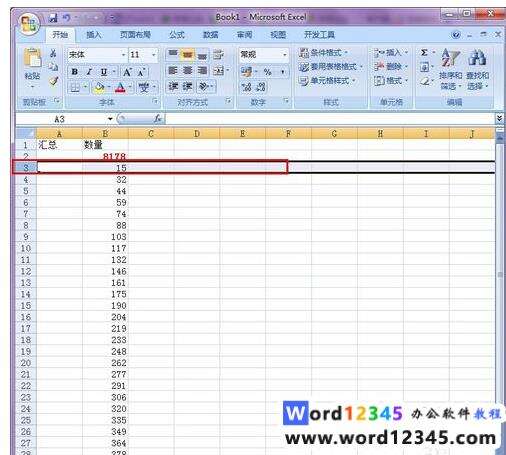506x455 pixels.
Task: Click the Increase Font Size icon
Action: click(127, 72)
